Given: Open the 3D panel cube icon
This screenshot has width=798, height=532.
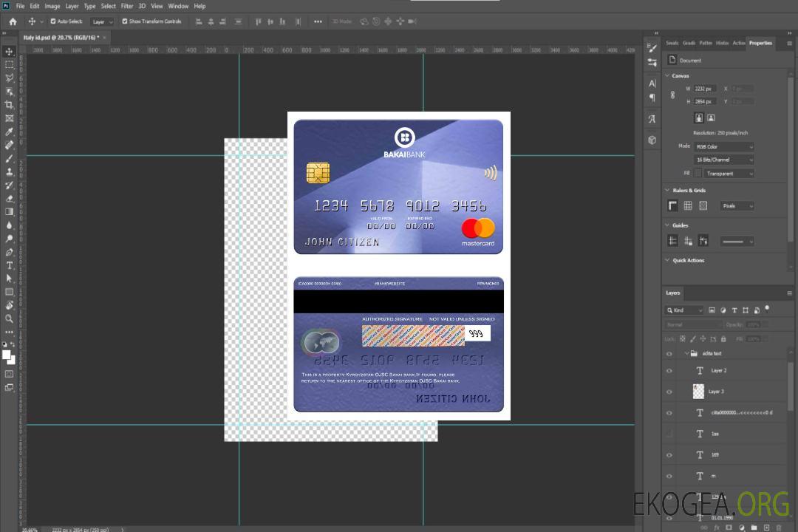Looking at the screenshot, I should coord(652,140).
